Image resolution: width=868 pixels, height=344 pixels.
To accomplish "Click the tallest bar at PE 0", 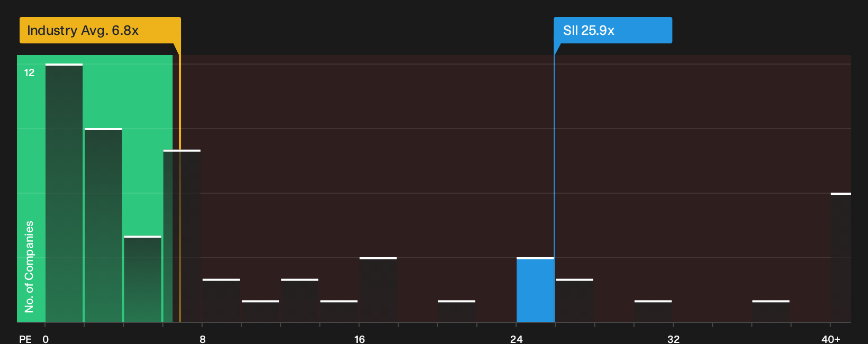I will pos(64,193).
